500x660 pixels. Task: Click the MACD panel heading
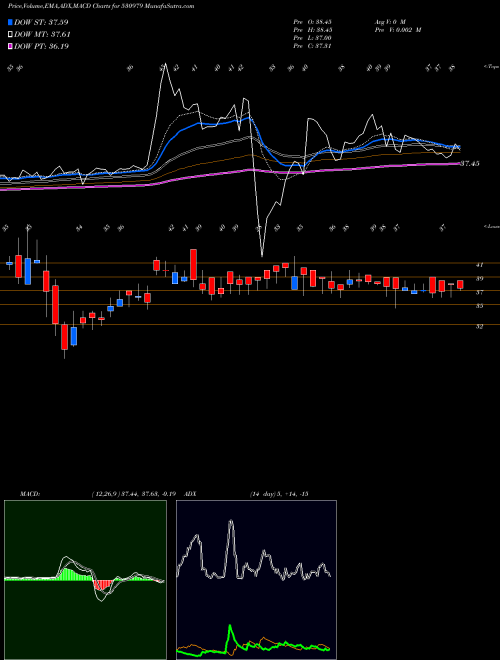[x=29, y=493]
